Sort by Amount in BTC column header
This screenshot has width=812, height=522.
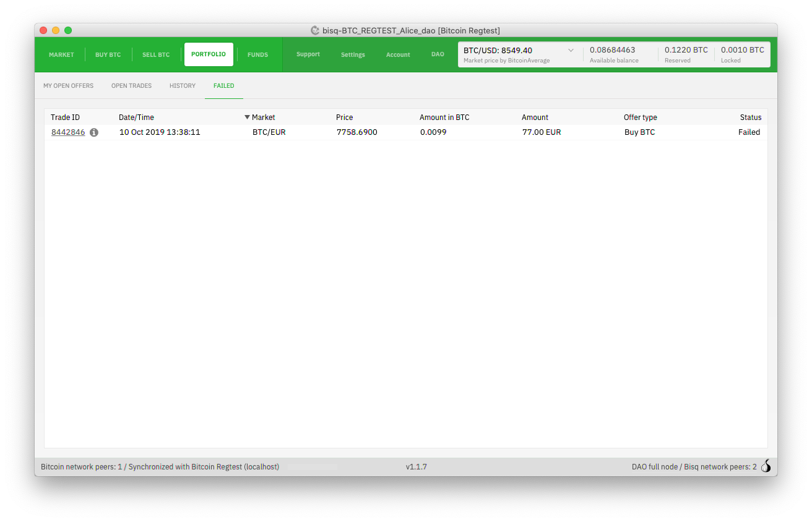pyautogui.click(x=444, y=118)
